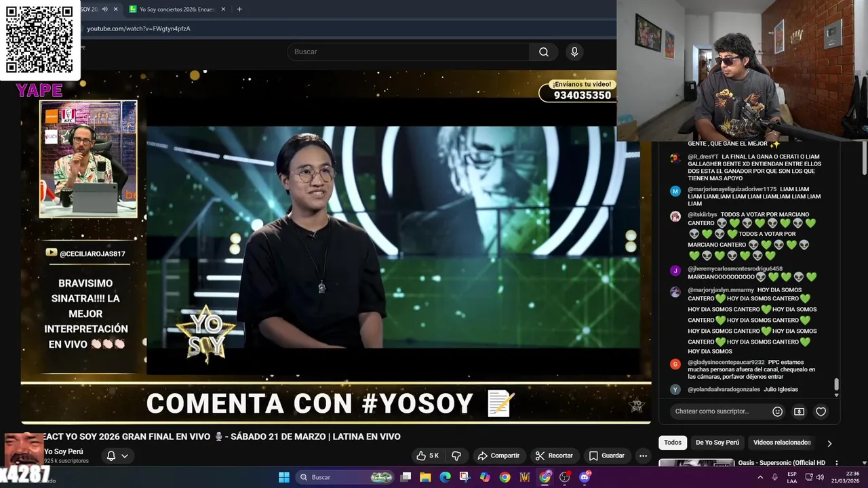Open Snipping Tool from taskbar
Viewport: 868px width, 488px height.
tap(465, 477)
